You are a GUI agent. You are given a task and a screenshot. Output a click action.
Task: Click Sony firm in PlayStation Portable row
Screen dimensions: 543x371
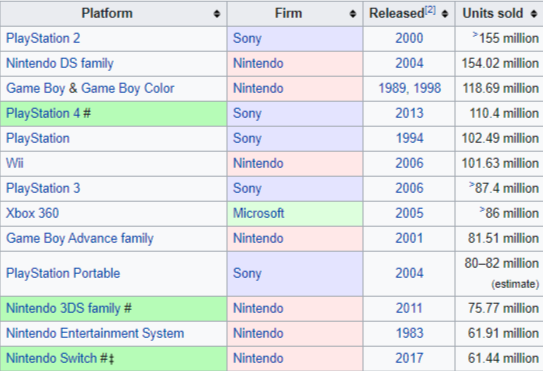(247, 273)
